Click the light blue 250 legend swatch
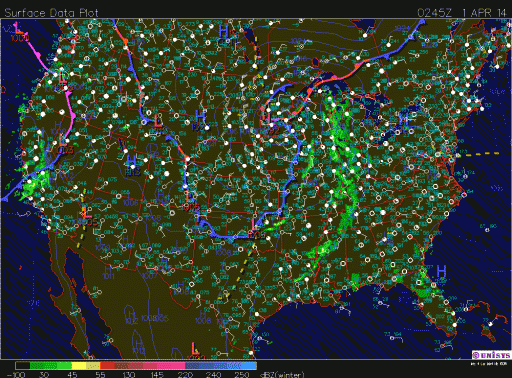Viewport: 512px width, 378px height. (249, 366)
